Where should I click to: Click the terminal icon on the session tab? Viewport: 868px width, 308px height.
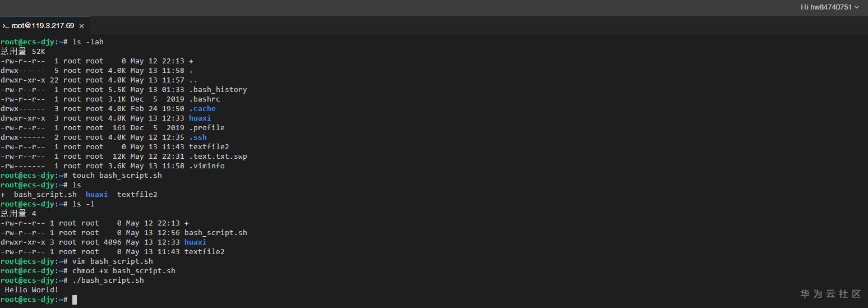click(x=5, y=26)
